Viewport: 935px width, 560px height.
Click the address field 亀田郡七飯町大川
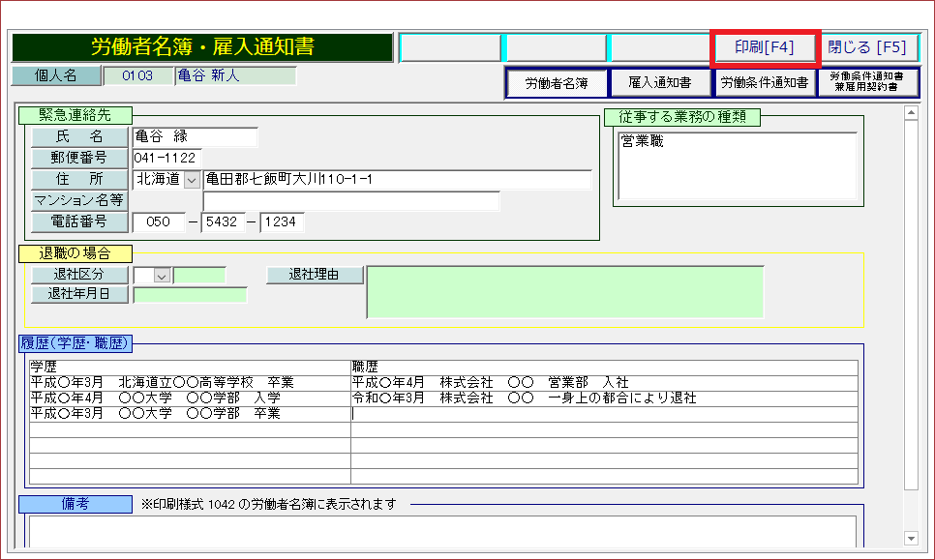tap(397, 180)
